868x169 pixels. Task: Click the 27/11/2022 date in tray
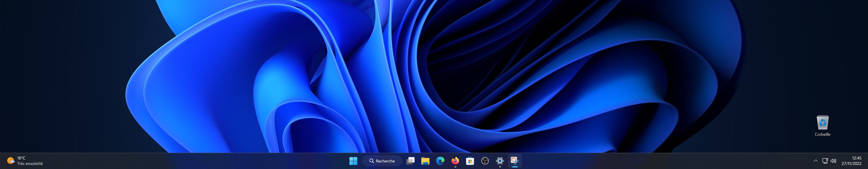click(851, 164)
